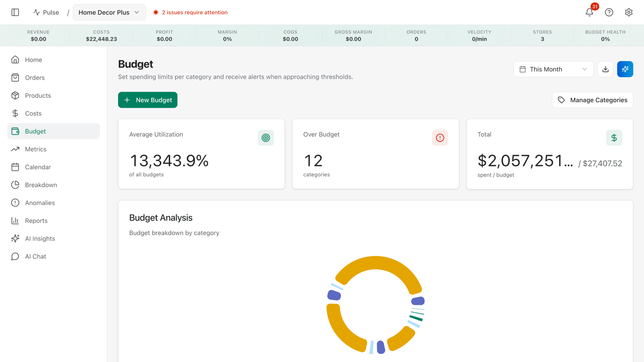
Task: Navigate to Breakdown in the sidebar
Action: 41,185
